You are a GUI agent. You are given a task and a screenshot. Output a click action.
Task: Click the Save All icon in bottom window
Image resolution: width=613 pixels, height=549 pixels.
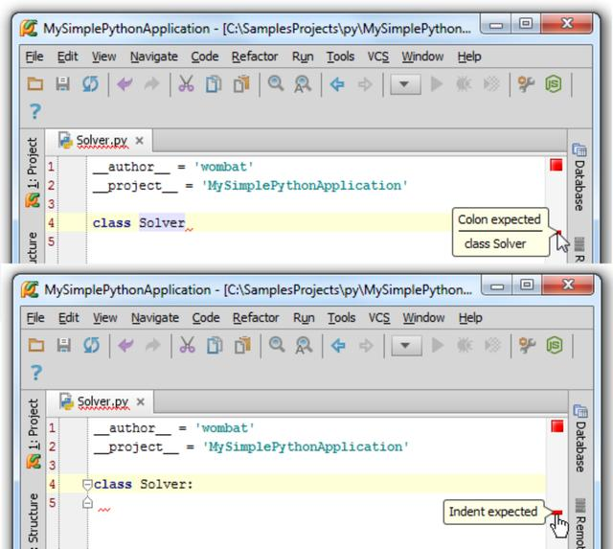pos(64,345)
